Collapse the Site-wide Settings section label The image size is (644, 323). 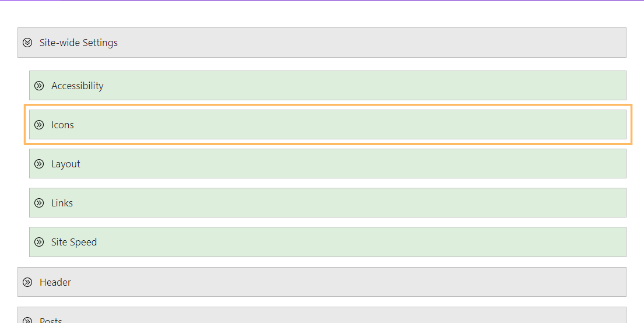pos(79,43)
